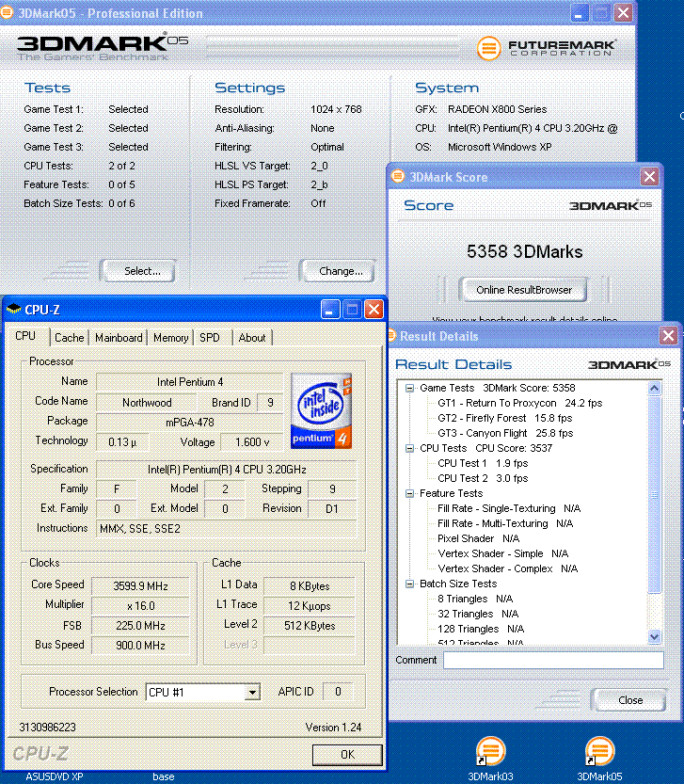This screenshot has height=784, width=684.
Task: Close the 3DMark05 Professional Edition window
Action: (623, 13)
